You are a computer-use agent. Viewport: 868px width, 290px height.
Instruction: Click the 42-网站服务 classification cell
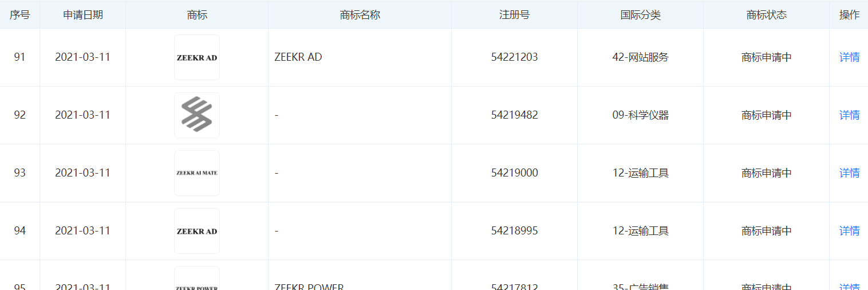click(x=641, y=57)
